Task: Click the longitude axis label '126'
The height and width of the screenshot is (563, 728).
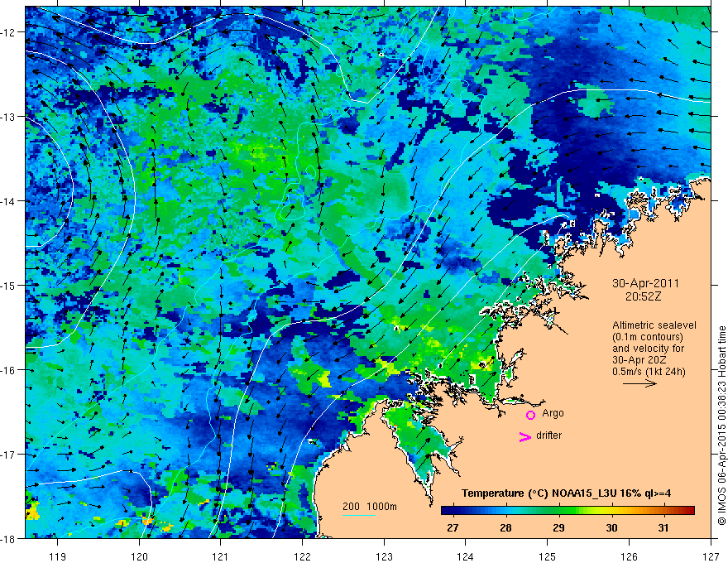Action: [629, 556]
